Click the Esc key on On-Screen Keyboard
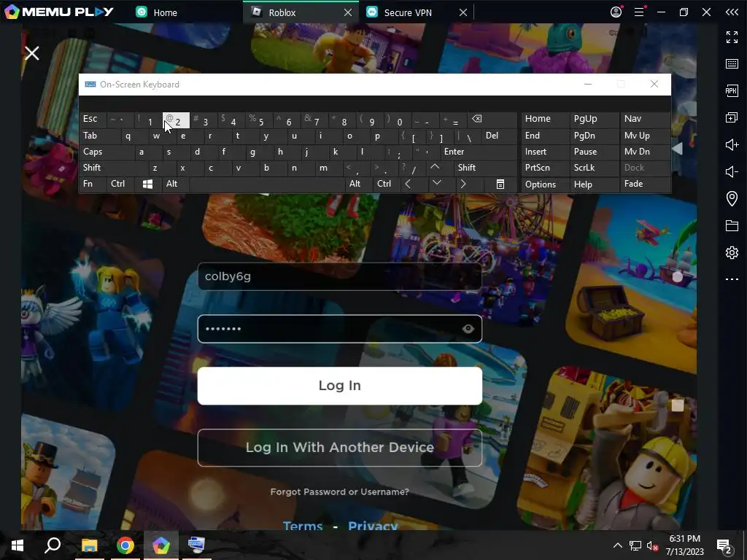This screenshot has height=560, width=747. coord(93,119)
